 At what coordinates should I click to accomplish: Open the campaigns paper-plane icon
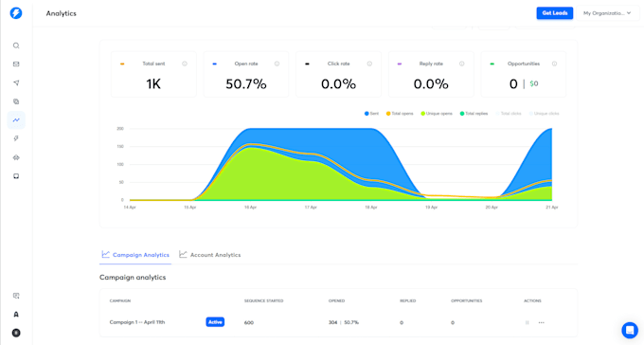(16, 83)
